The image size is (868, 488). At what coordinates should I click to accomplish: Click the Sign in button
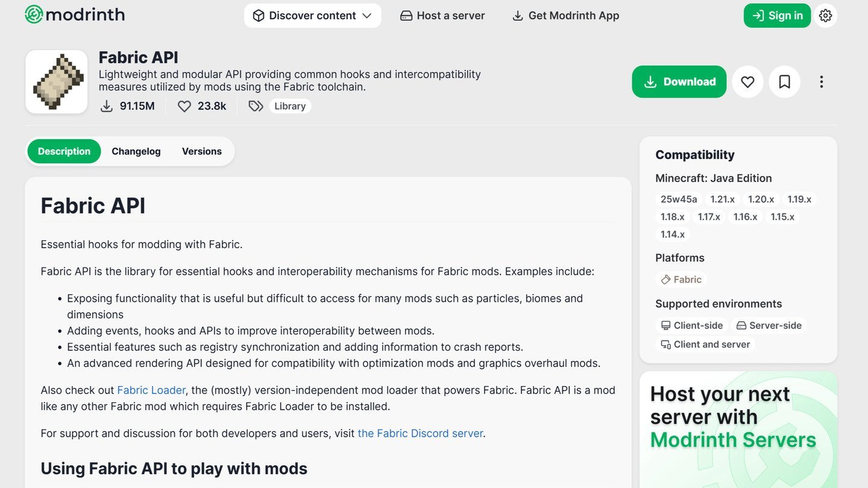777,16
